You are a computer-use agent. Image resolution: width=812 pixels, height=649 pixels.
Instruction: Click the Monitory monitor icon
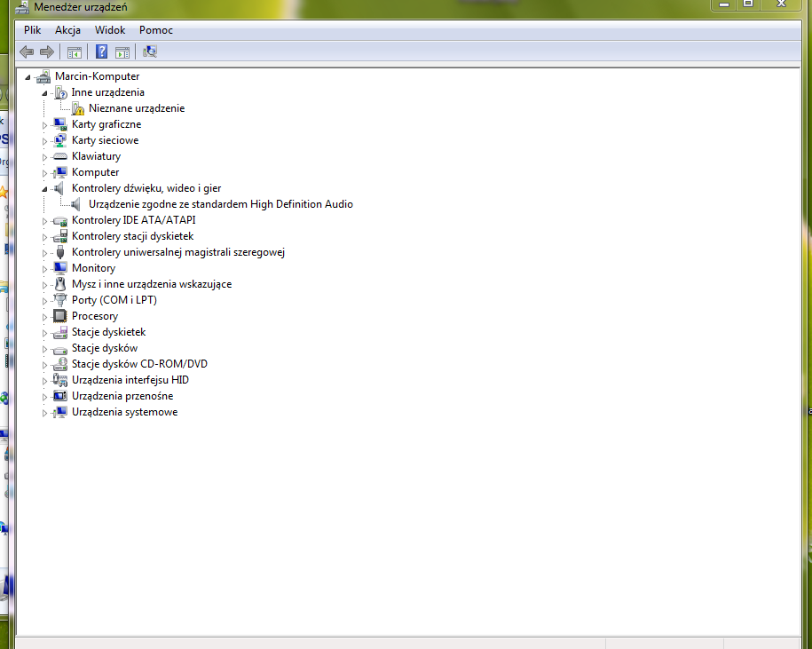pos(60,268)
